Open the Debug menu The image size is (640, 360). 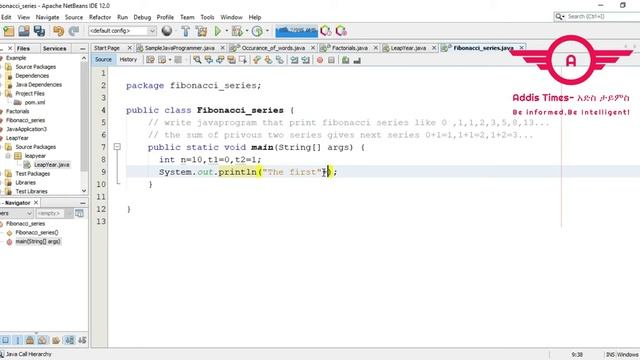[142, 17]
